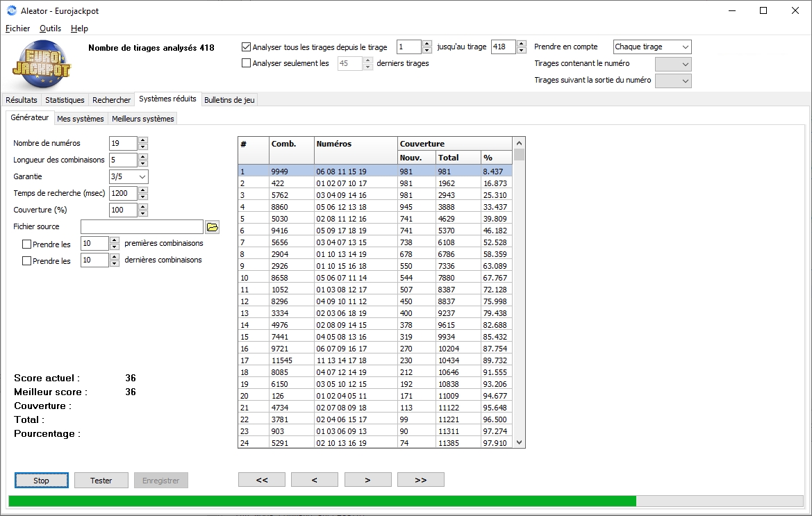Click the table scrollbar up arrow

[x=520, y=143]
